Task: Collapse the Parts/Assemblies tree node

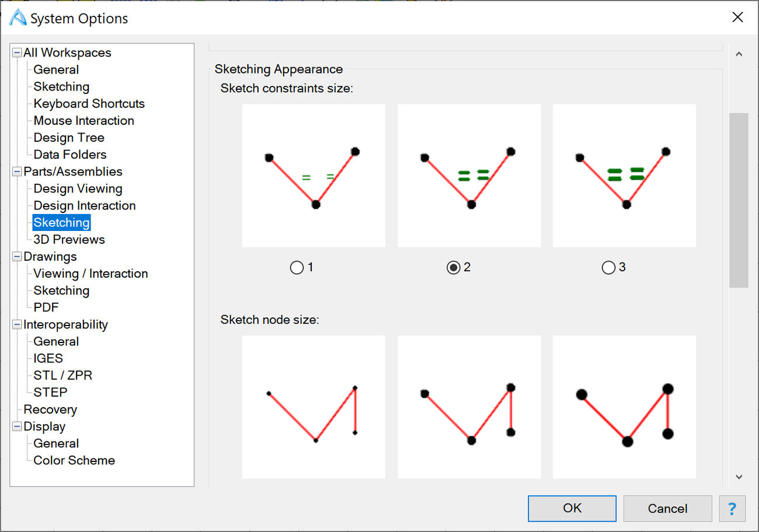Action: coord(17,171)
